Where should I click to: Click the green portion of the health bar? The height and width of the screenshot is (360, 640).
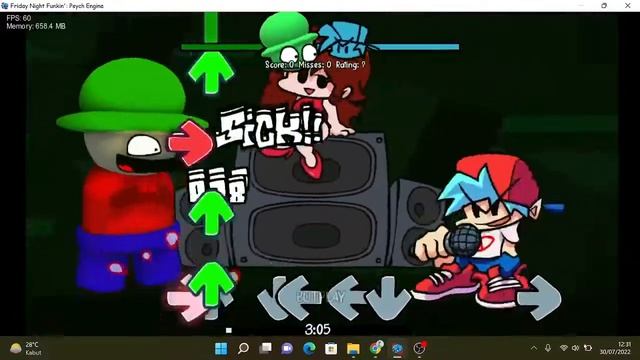click(222, 47)
